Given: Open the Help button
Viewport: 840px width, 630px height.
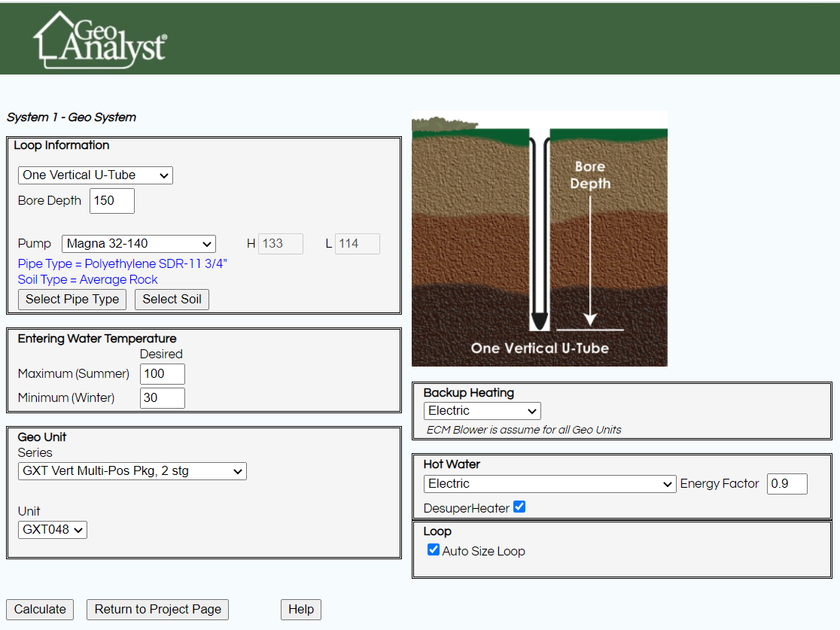Looking at the screenshot, I should coord(301,610).
